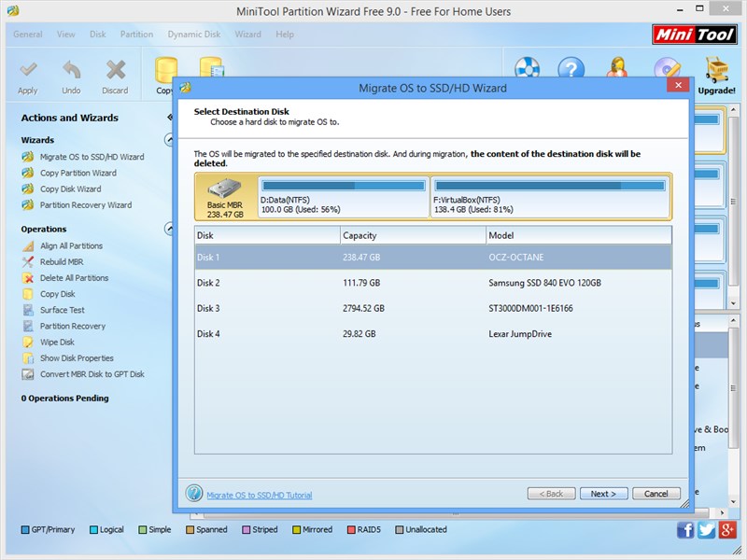Click the Apply checkmark icon

pos(28,70)
